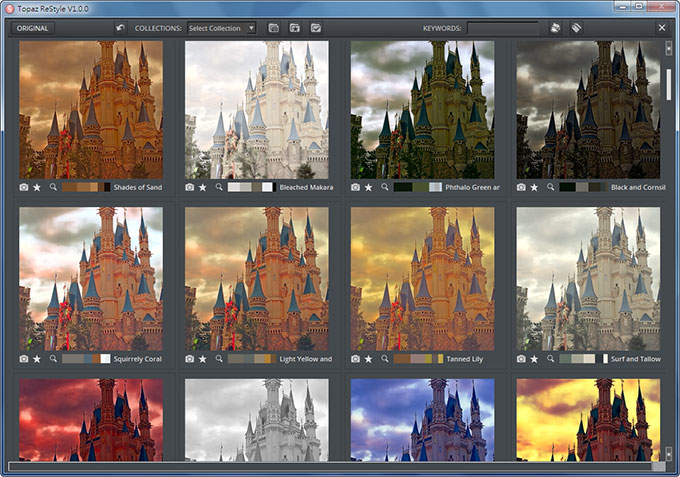Click magnifier for Shades of Sand
Image resolution: width=680 pixels, height=477 pixels.
53,187
